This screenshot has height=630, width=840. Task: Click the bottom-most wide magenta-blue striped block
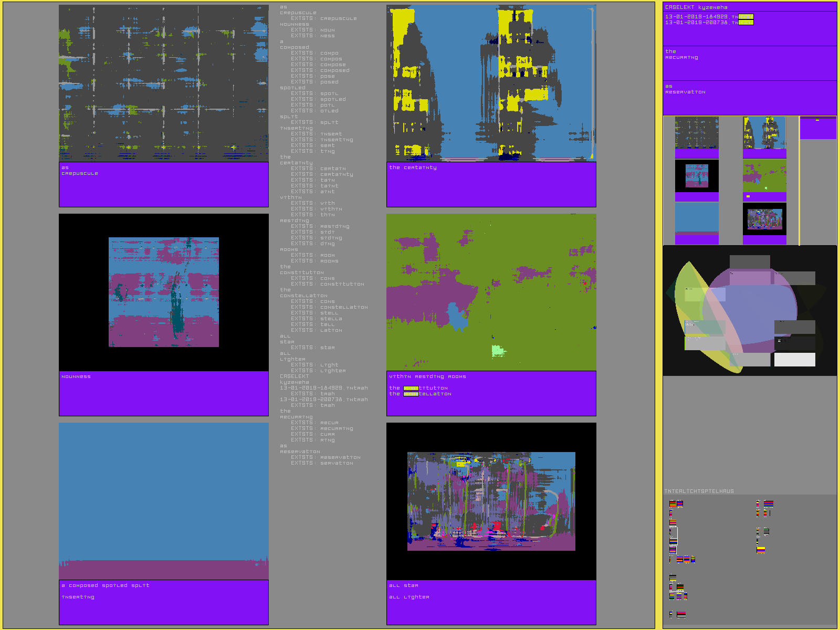(x=681, y=615)
